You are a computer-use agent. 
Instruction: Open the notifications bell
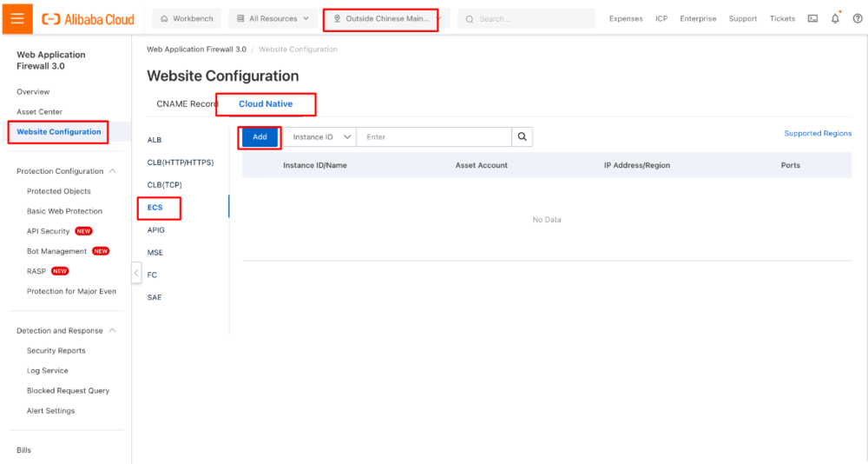click(x=835, y=18)
